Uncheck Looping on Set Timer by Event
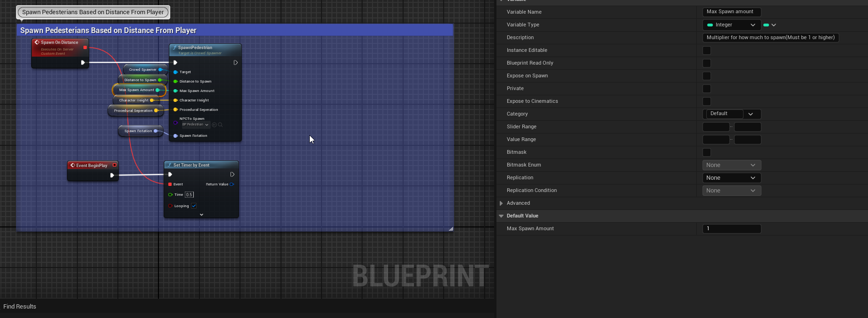Image resolution: width=868 pixels, height=318 pixels. coord(194,206)
